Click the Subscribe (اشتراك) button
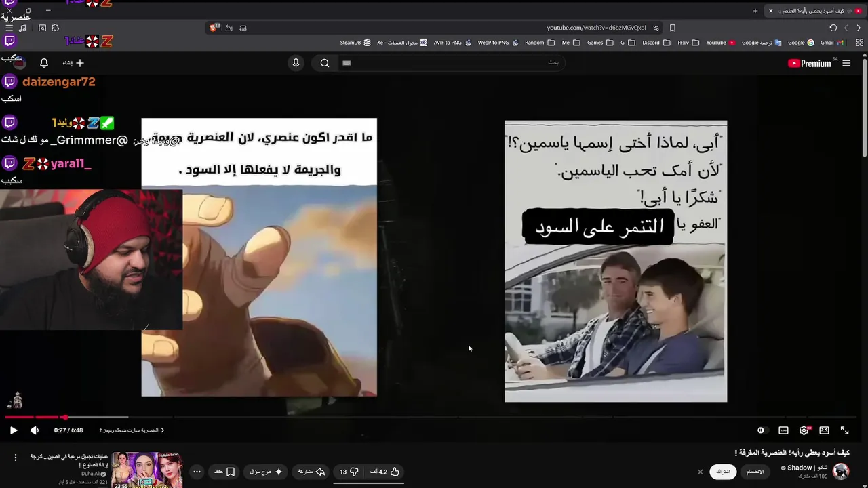Image resolution: width=868 pixels, height=488 pixels. coord(724,472)
